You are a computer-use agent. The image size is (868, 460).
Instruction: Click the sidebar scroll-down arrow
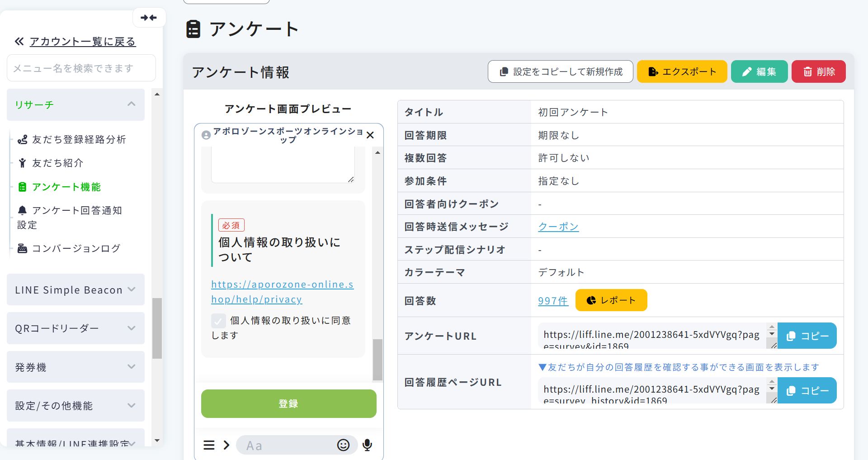[x=157, y=441]
